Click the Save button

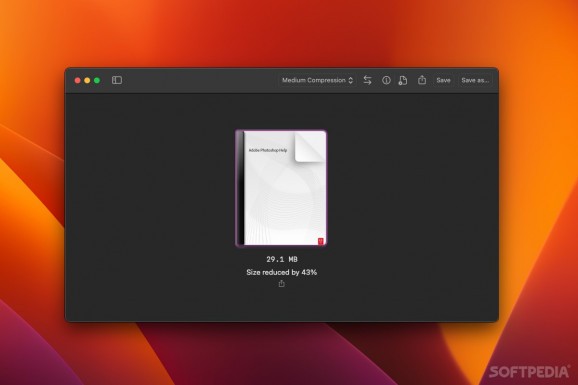[443, 80]
